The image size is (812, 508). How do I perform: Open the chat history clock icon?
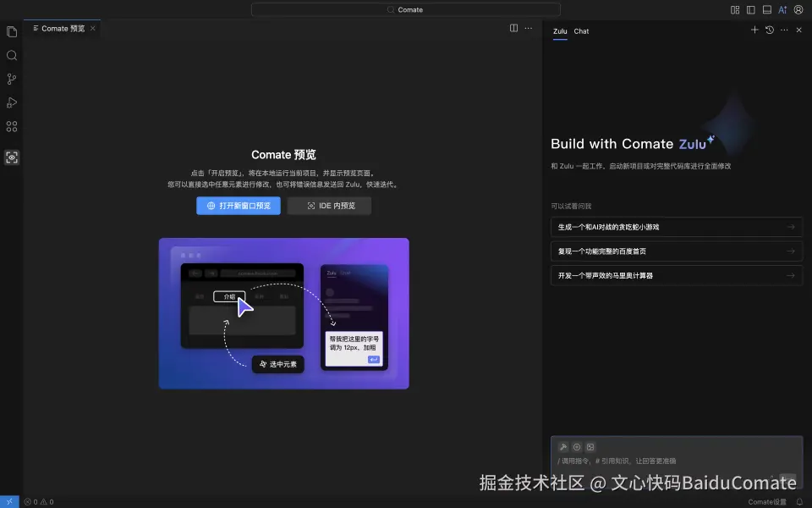(770, 30)
